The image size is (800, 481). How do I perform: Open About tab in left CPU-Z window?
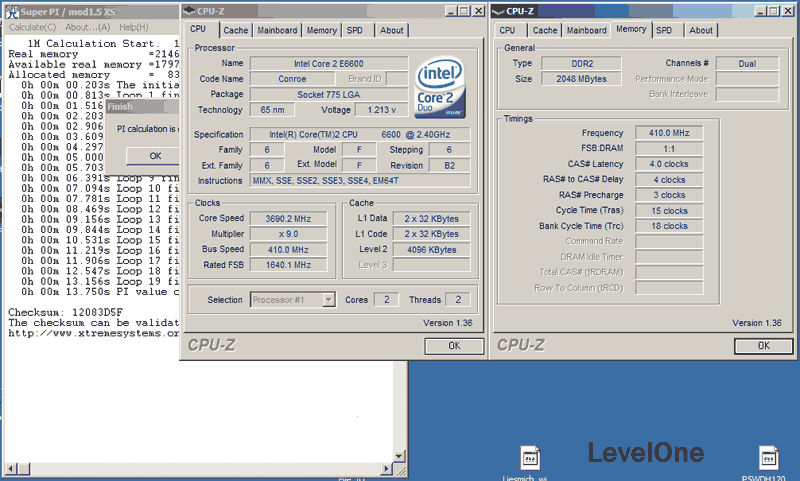tap(391, 30)
